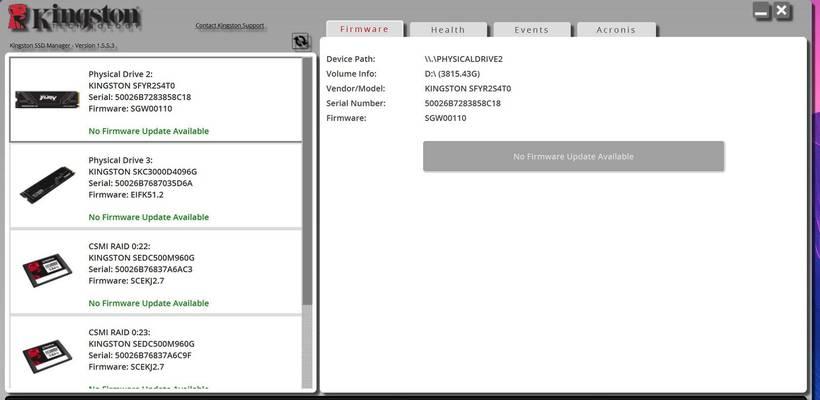The height and width of the screenshot is (400, 820).
Task: Click the KINGSTON SFYR2S4T0 model in drive list
Action: (x=132, y=86)
